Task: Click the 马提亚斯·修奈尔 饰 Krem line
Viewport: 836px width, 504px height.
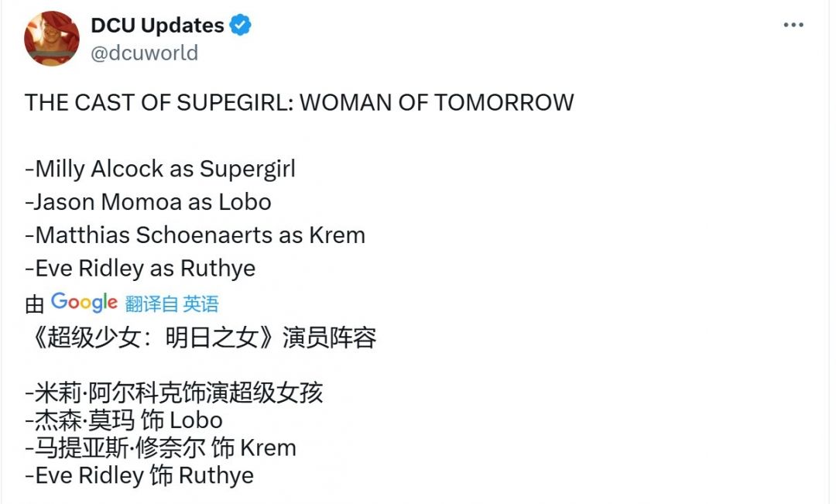Action: coord(160,447)
